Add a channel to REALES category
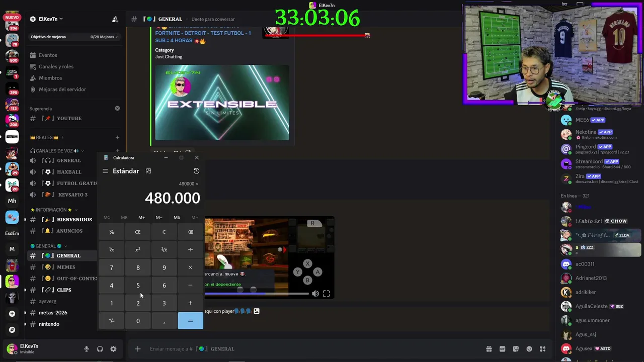 coord(117,137)
